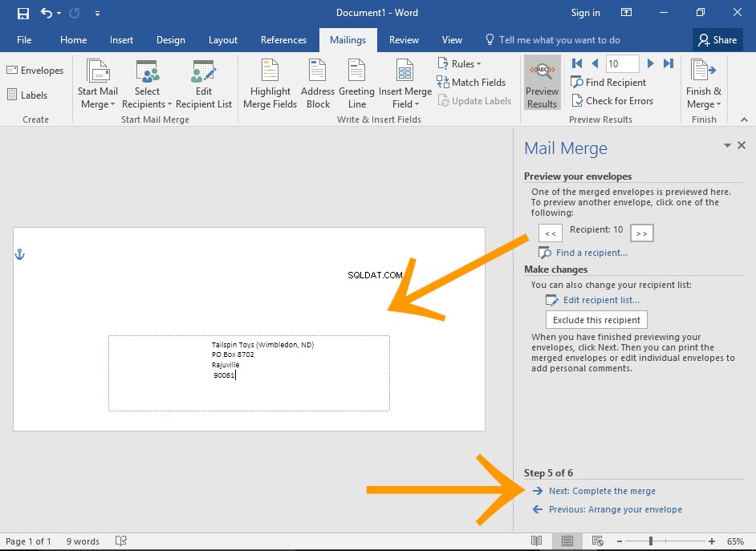Open Ribbon Display Options
Viewport: 756px width, 551px height.
626,13
